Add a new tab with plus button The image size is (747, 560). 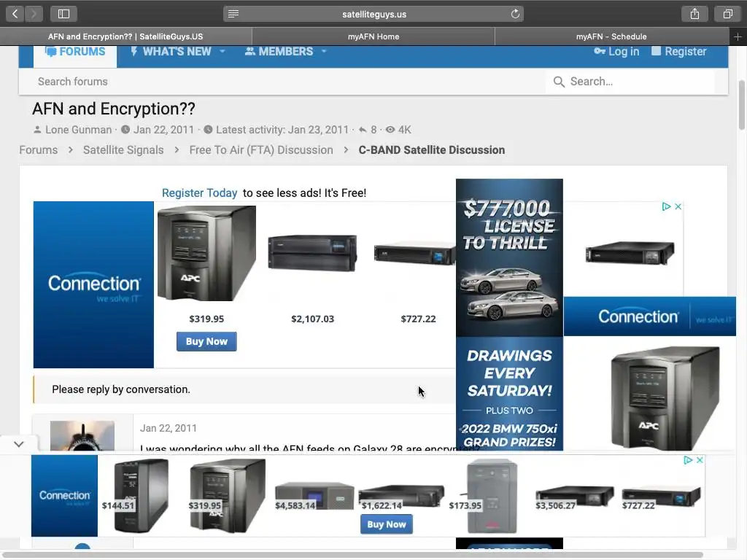738,36
